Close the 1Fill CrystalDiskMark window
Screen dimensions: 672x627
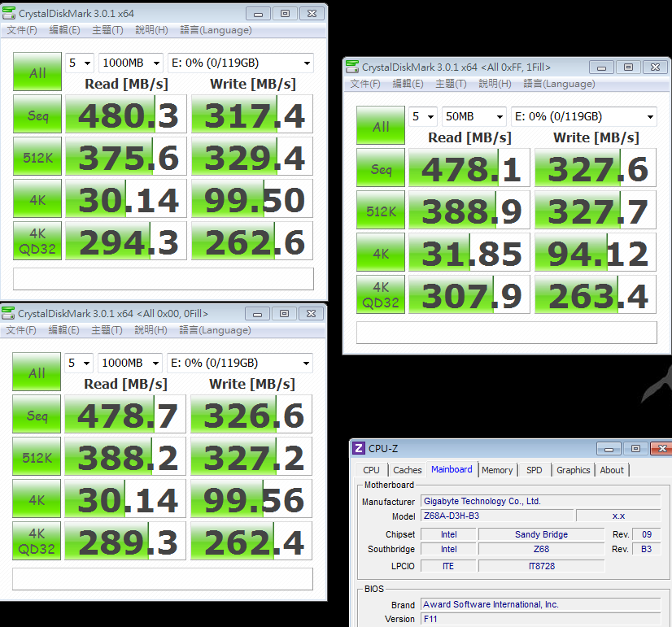click(x=655, y=67)
